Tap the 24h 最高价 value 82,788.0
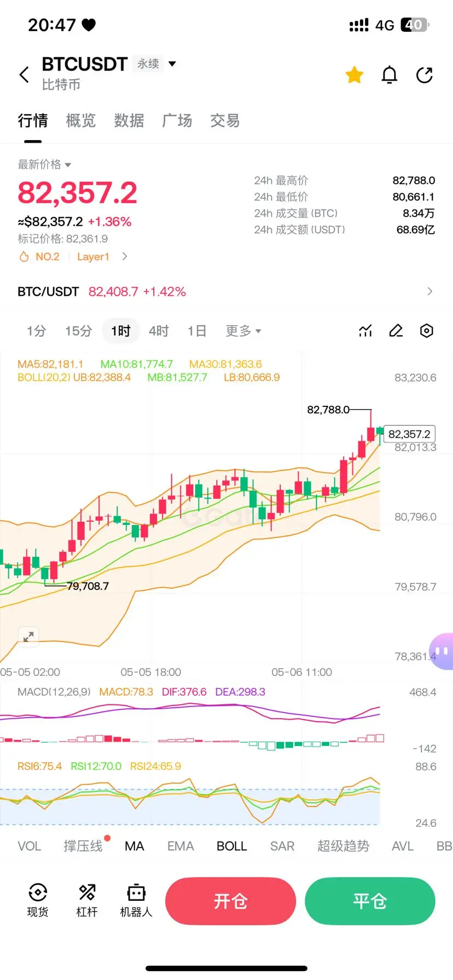 click(414, 180)
